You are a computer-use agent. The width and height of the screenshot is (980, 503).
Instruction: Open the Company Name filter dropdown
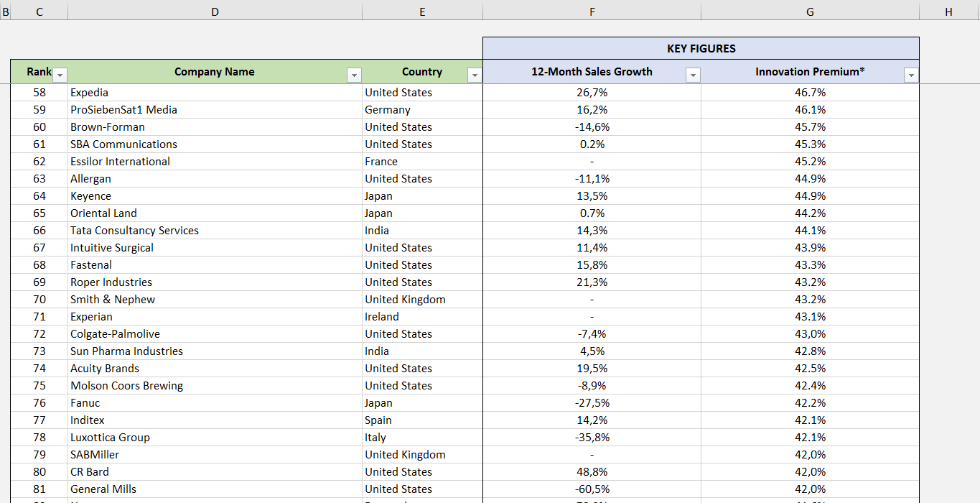tap(354, 75)
